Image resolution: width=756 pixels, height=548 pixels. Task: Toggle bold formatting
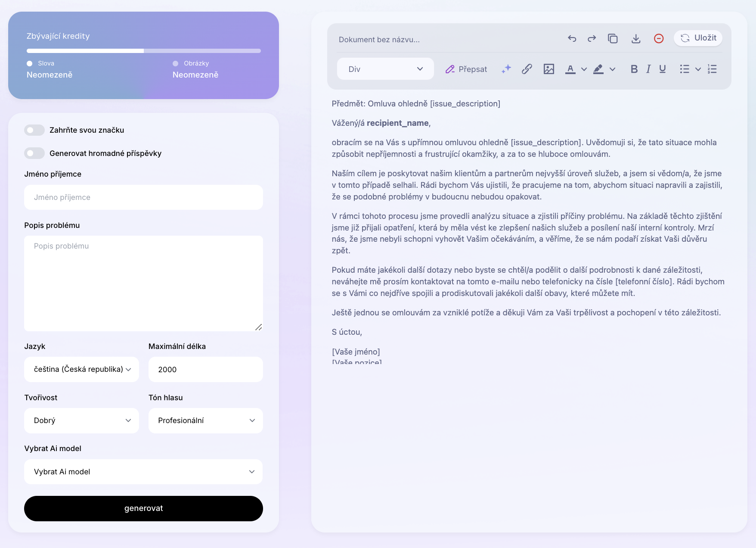634,69
